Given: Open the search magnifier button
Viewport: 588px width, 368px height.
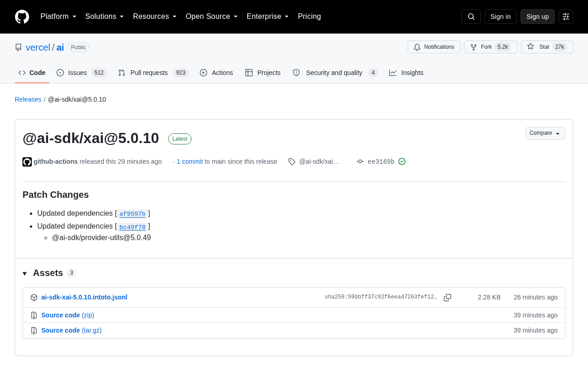Looking at the screenshot, I should [471, 17].
